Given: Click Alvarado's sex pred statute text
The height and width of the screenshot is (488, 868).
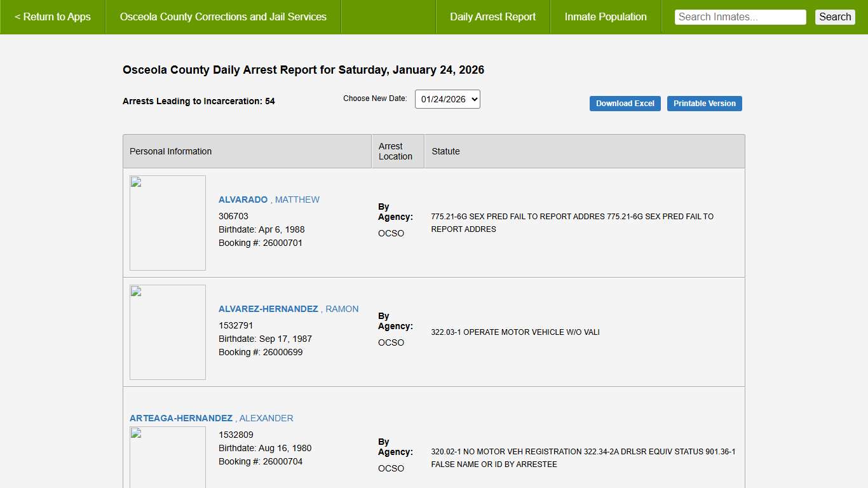Looking at the screenshot, I should pyautogui.click(x=572, y=223).
